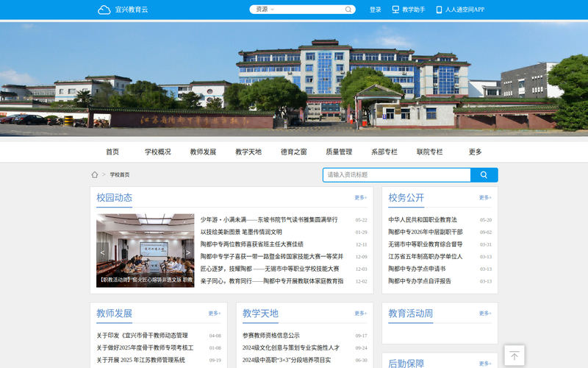588x368 pixels.
Task: Click previous arrow on news slideshow
Action: [102, 252]
